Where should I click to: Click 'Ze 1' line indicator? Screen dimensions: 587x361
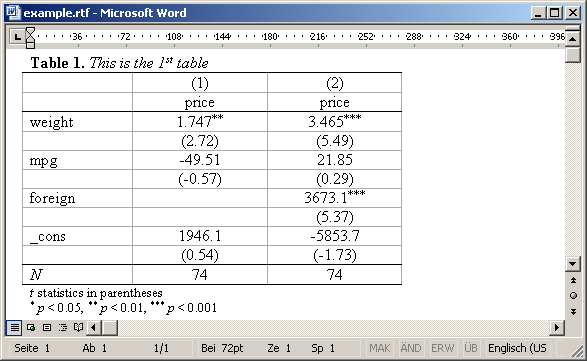coord(279,348)
